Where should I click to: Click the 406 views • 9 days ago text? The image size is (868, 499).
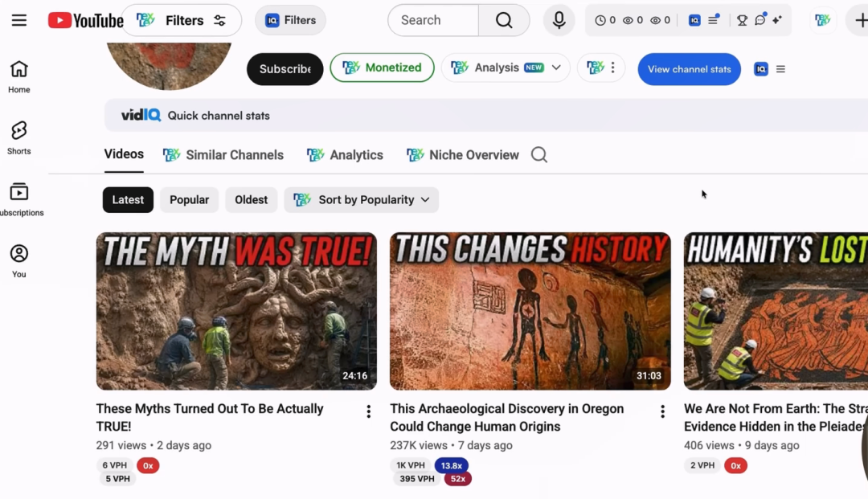(x=742, y=445)
